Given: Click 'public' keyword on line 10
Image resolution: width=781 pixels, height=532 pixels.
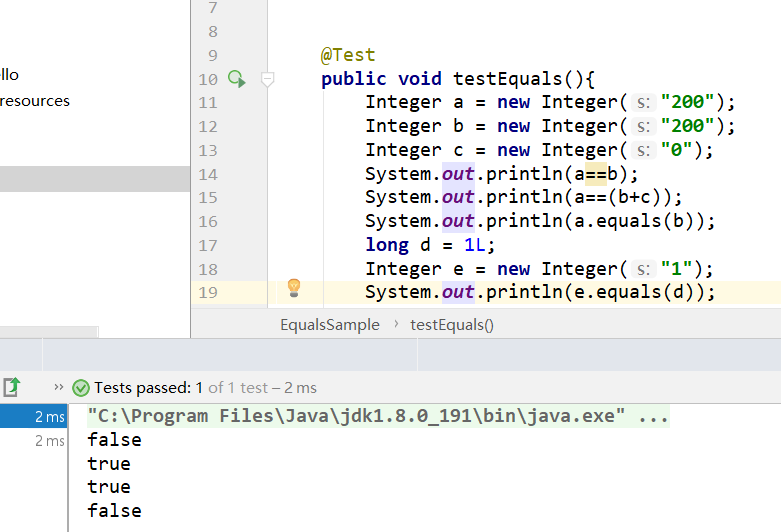Looking at the screenshot, I should pyautogui.click(x=354, y=79).
